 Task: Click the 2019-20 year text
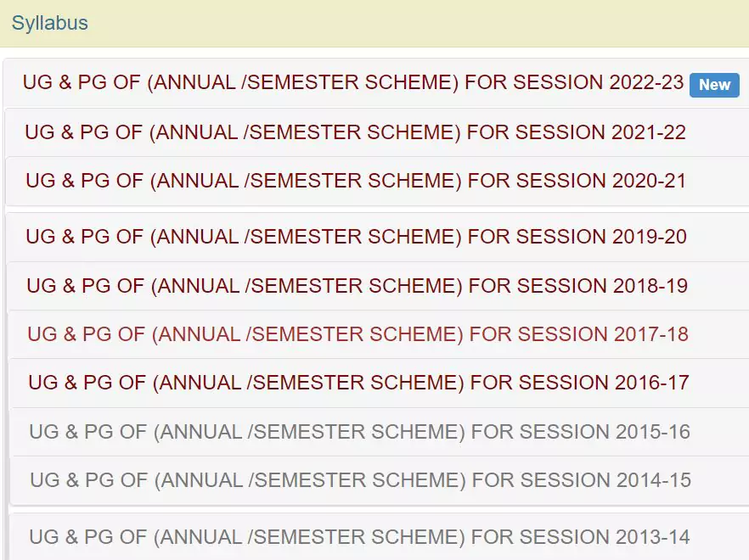(x=649, y=237)
